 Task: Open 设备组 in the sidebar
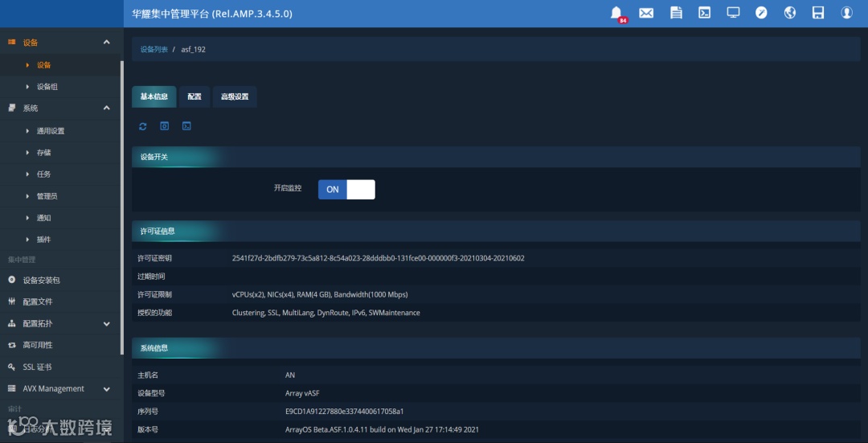[x=47, y=87]
